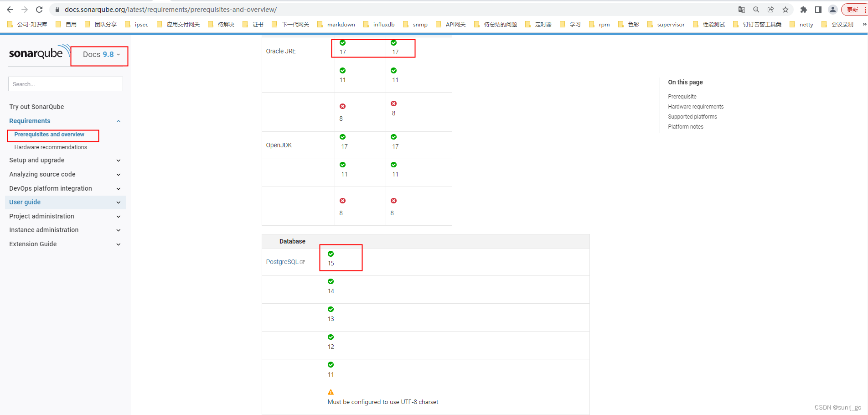Open the 钉钉告警工具类 bookmark folder

click(757, 25)
